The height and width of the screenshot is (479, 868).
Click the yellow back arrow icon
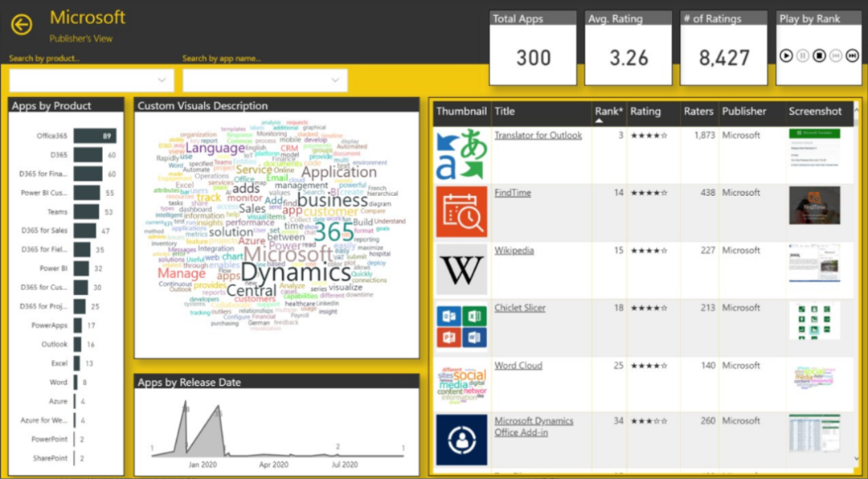tap(22, 25)
